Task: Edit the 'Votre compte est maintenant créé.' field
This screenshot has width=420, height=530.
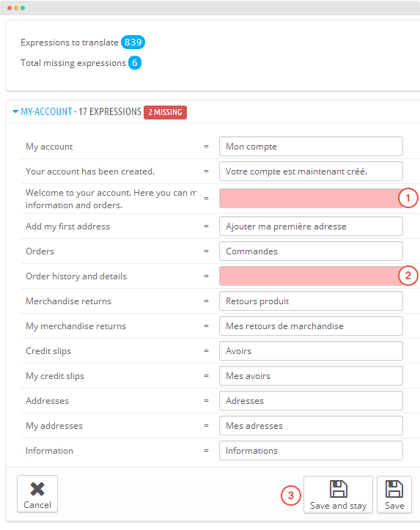Action: click(x=311, y=171)
